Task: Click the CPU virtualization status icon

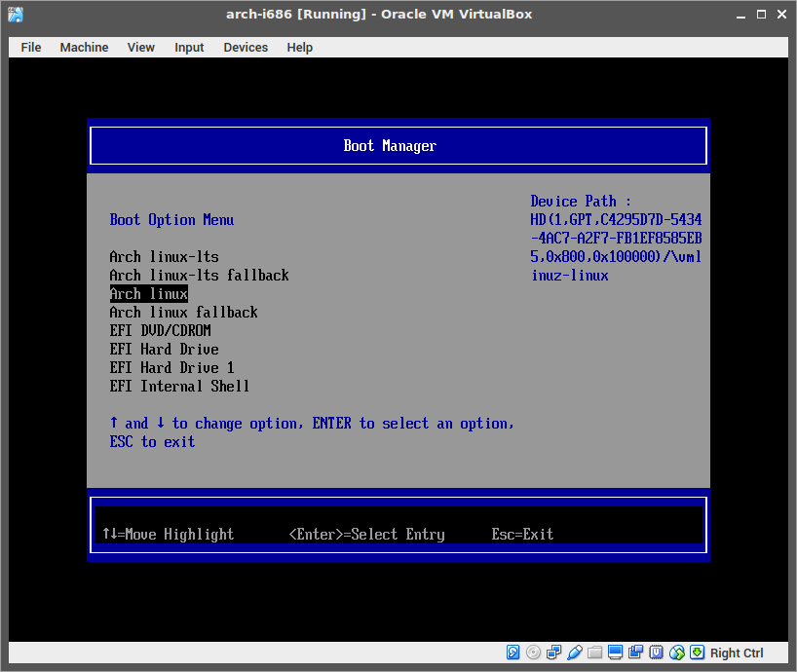Action: (x=656, y=653)
